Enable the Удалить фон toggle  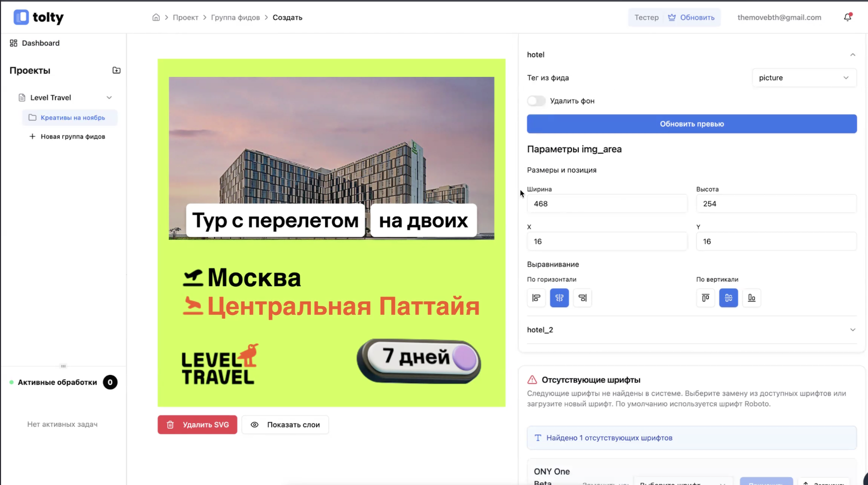(x=536, y=101)
